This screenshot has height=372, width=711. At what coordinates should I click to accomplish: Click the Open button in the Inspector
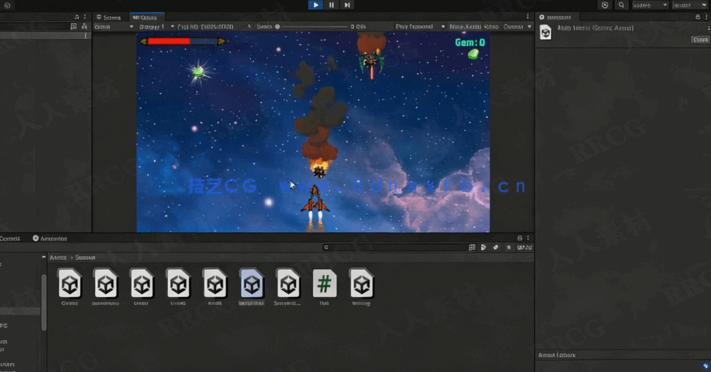tap(700, 40)
